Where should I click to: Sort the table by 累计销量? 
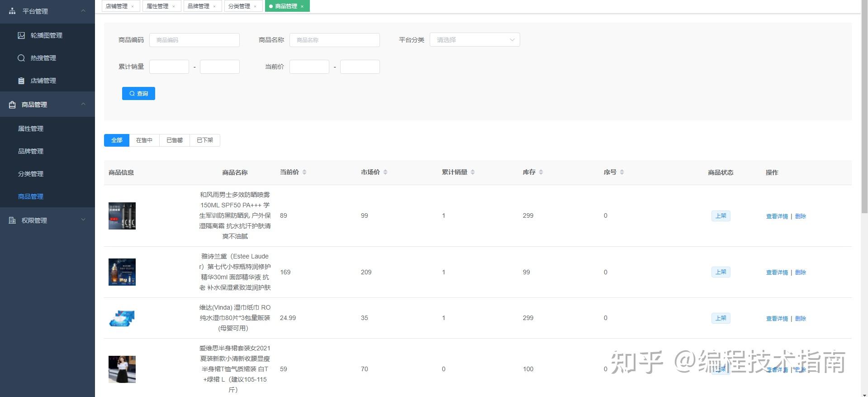coord(473,172)
